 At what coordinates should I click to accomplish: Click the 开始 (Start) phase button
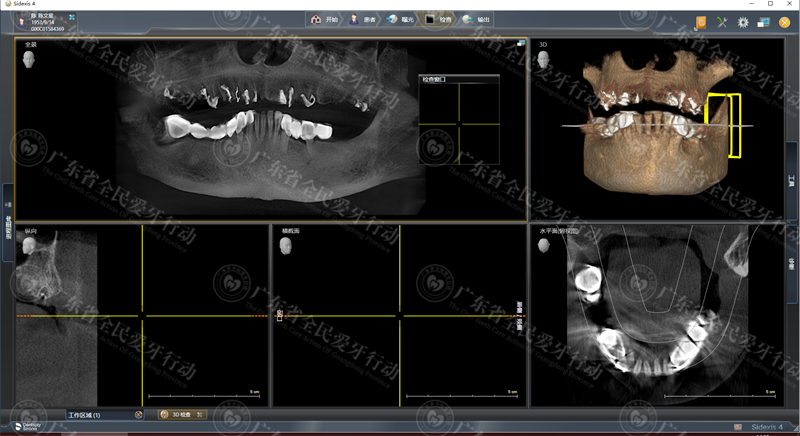(324, 19)
